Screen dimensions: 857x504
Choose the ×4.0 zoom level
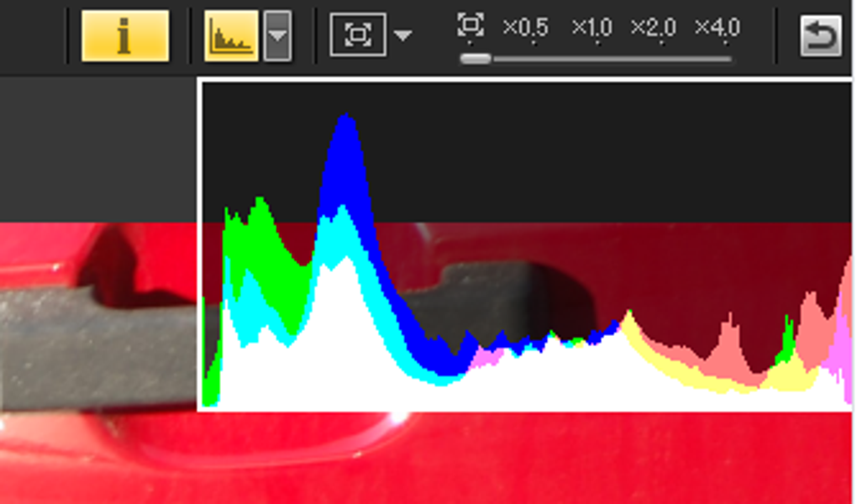(x=718, y=28)
